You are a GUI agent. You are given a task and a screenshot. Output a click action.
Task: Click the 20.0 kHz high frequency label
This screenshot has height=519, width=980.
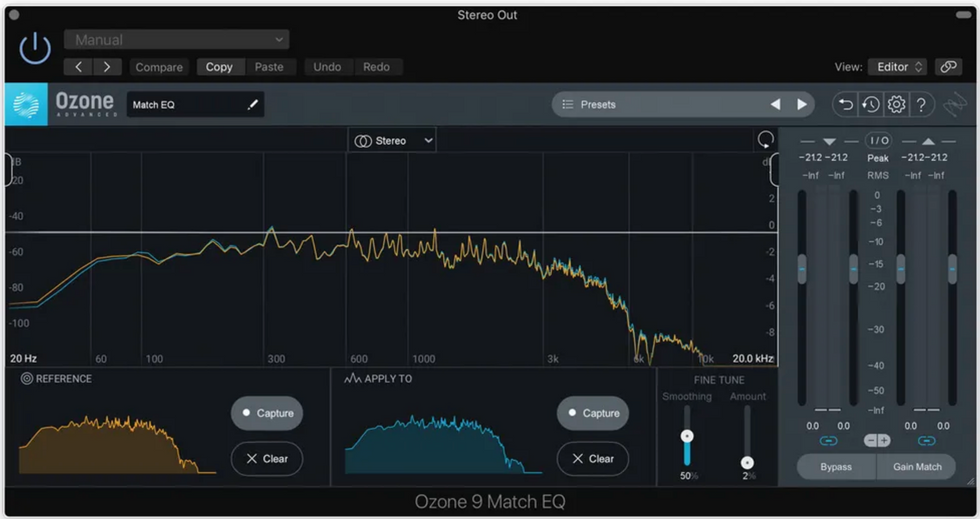(x=752, y=358)
